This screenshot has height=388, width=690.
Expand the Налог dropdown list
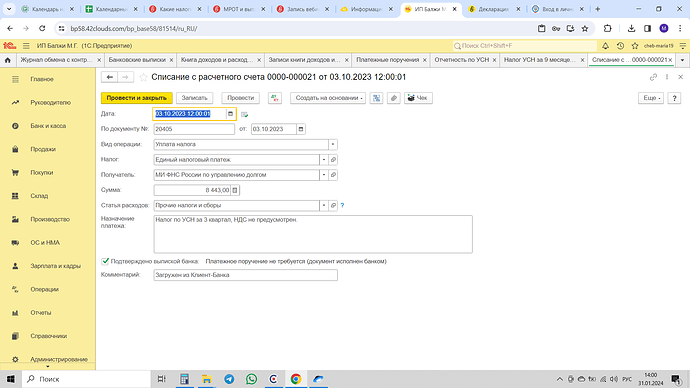324,160
